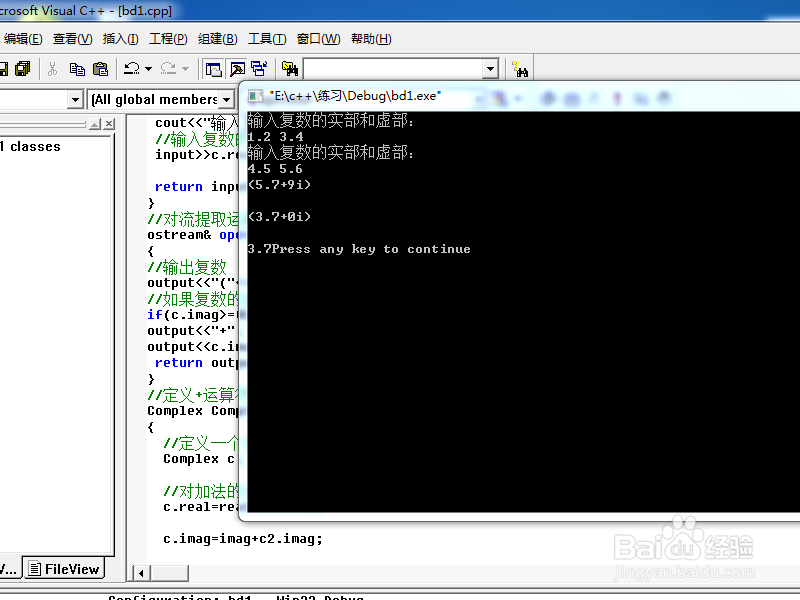Click the Paste clipboard icon
The width and height of the screenshot is (800, 600).
point(101,68)
